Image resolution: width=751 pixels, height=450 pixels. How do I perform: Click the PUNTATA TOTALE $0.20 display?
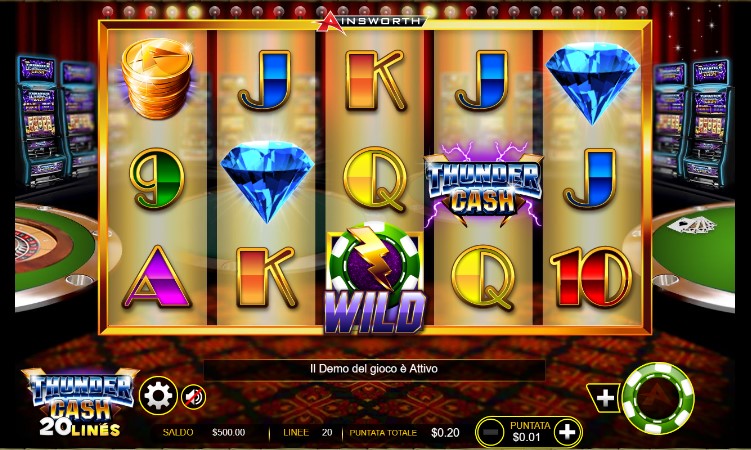pos(404,433)
